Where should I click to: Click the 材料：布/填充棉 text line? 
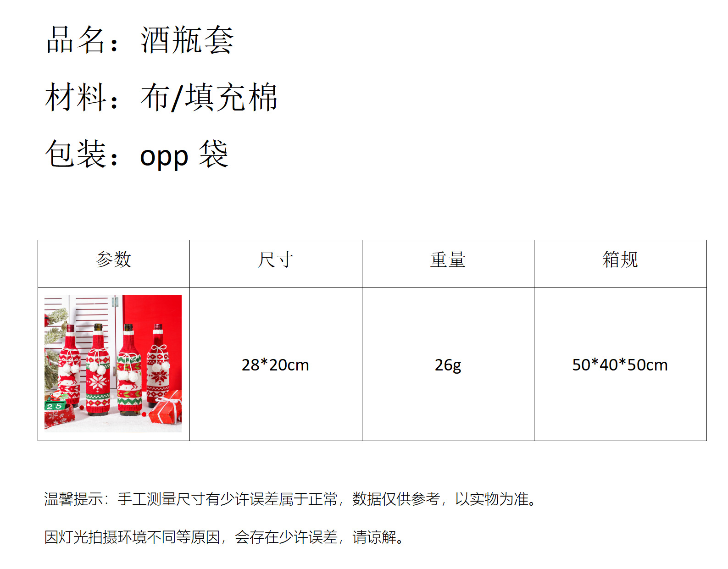(x=161, y=97)
